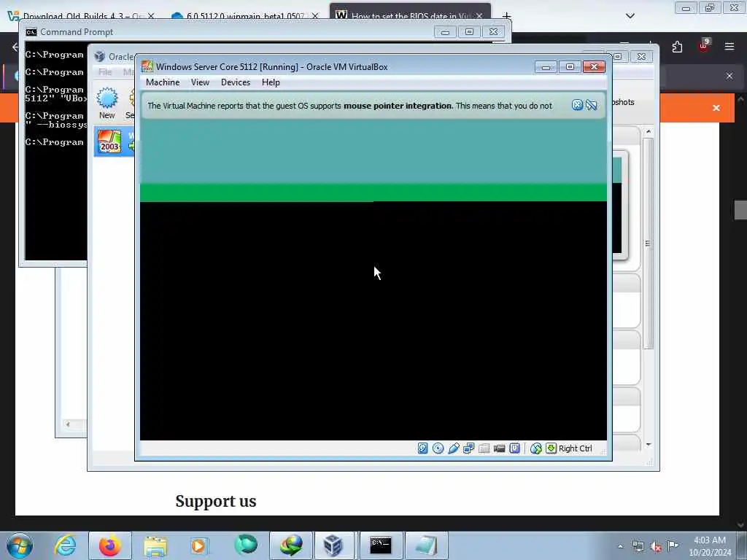This screenshot has height=560, width=747.
Task: Click the uBlock extension icon with badge
Action: tap(704, 46)
